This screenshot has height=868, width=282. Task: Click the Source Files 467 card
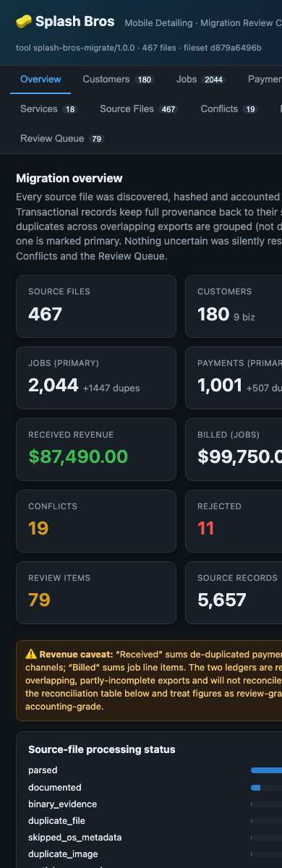tap(96, 306)
